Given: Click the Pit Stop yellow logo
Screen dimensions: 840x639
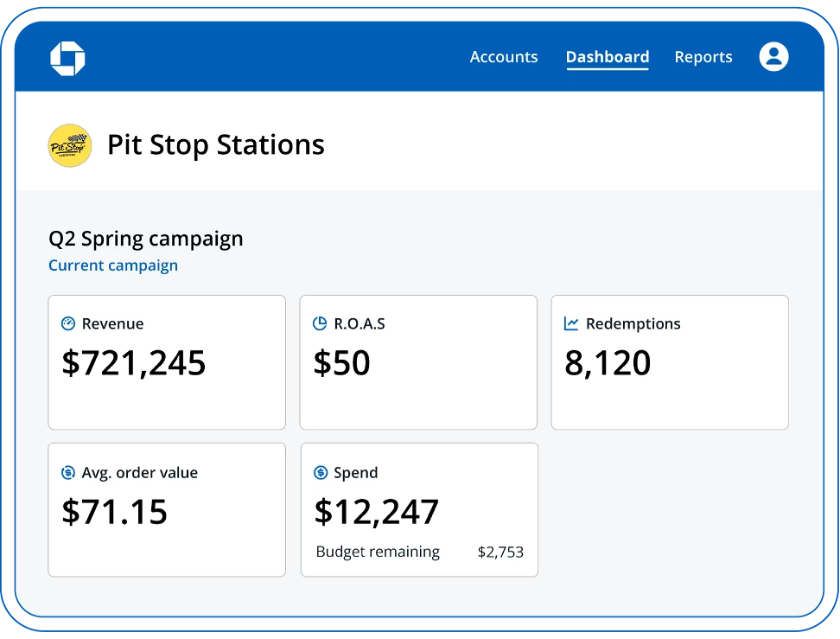Looking at the screenshot, I should [70, 145].
